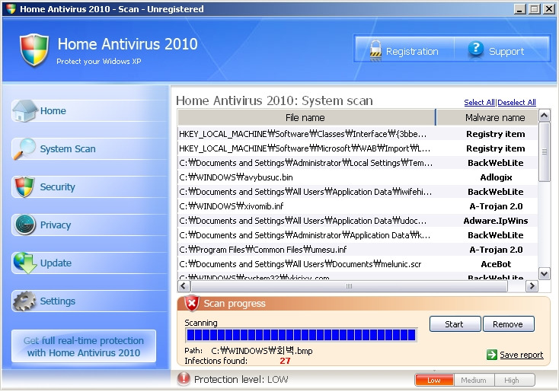
Task: Click the Malware name column header
Action: click(x=487, y=117)
